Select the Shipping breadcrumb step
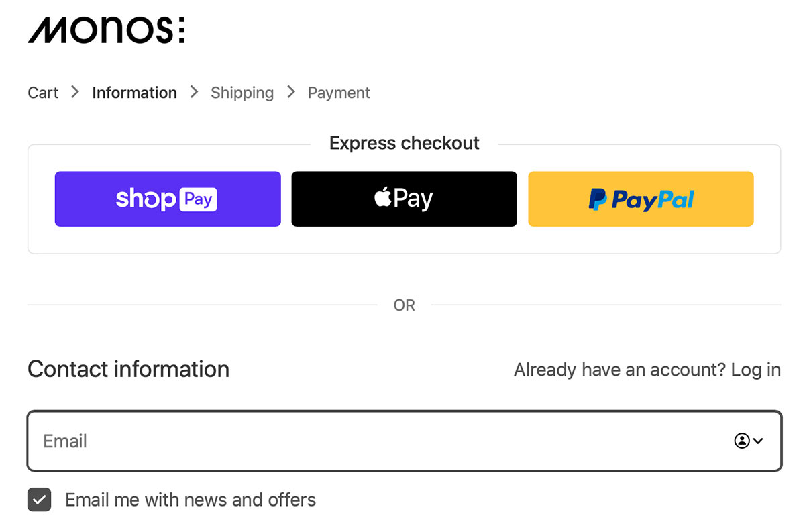This screenshot has height=532, width=805. click(x=242, y=92)
